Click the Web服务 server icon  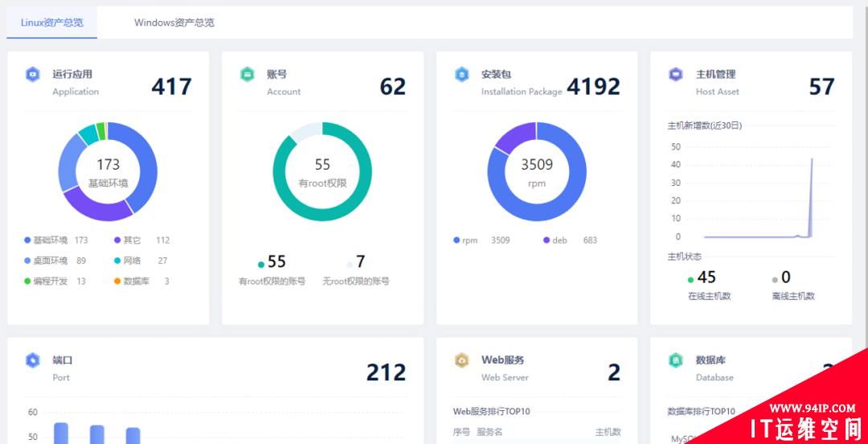(x=461, y=360)
